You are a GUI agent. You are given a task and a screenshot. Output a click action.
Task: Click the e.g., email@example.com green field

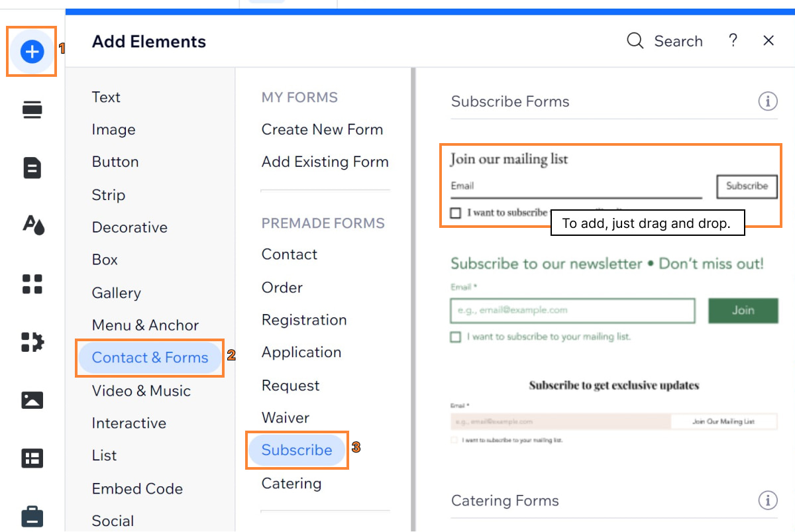pos(572,310)
